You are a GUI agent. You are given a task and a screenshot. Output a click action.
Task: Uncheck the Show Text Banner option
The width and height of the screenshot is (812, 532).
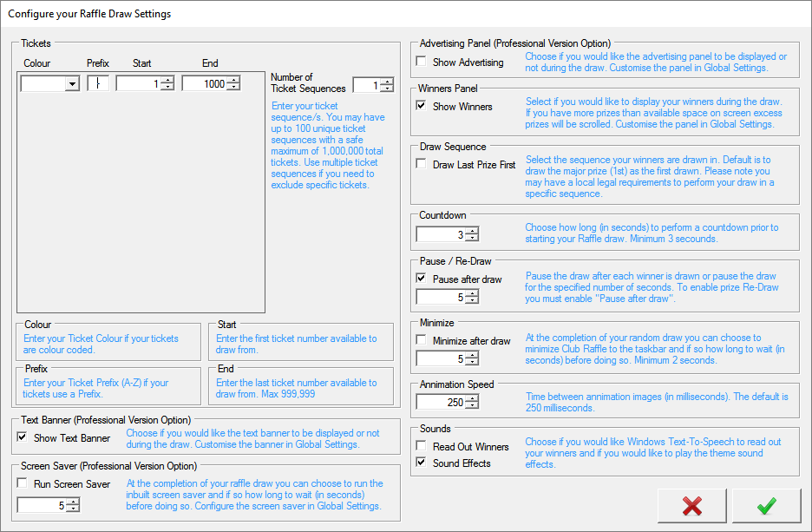click(23, 437)
